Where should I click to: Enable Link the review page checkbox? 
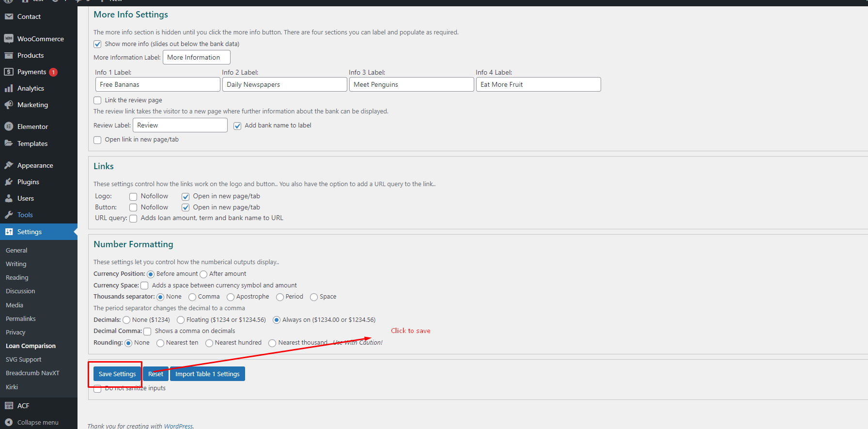97,100
